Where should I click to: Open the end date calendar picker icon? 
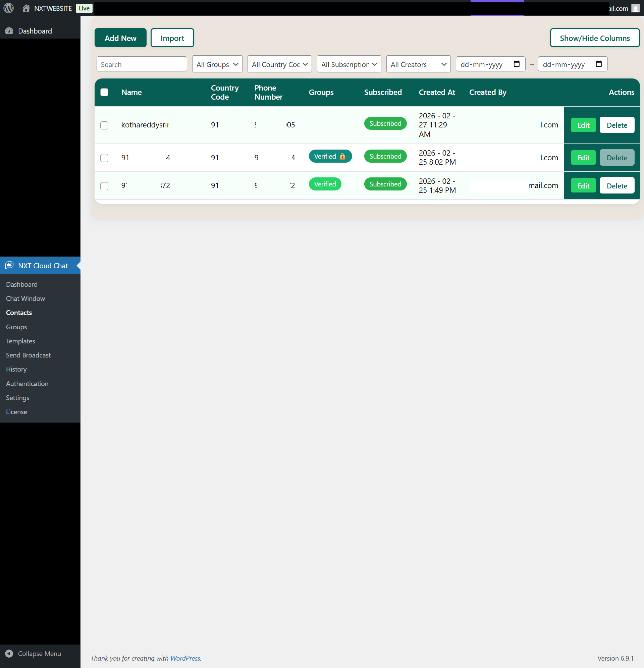click(x=599, y=64)
